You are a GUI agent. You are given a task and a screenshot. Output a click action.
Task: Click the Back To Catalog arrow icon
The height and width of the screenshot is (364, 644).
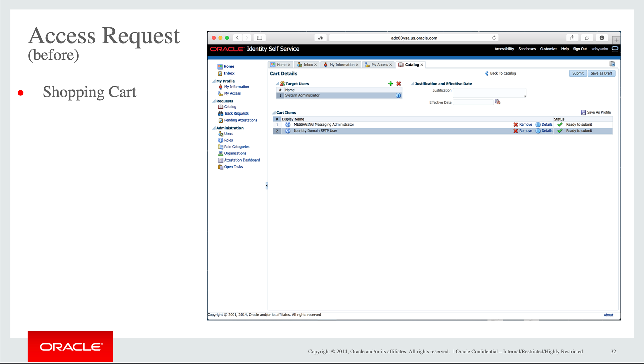tap(487, 73)
